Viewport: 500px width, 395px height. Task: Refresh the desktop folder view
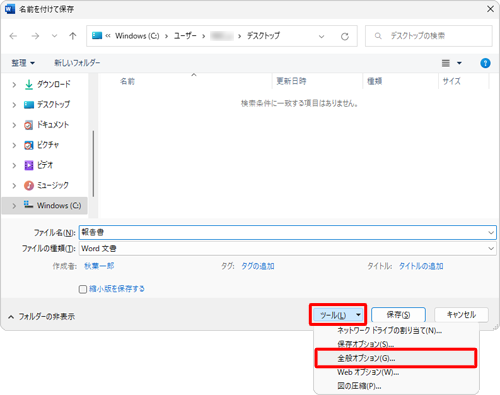point(345,36)
